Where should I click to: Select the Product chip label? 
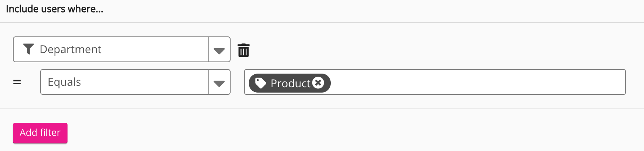(291, 83)
